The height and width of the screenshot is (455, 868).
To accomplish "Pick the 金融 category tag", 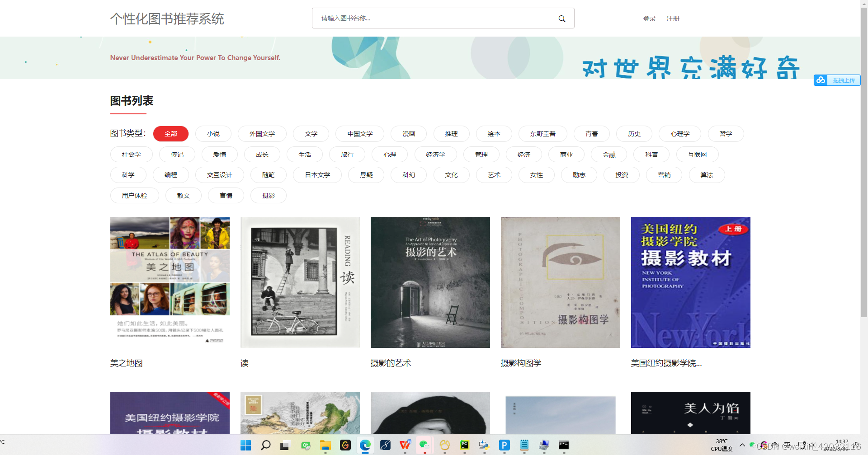I will tap(609, 155).
